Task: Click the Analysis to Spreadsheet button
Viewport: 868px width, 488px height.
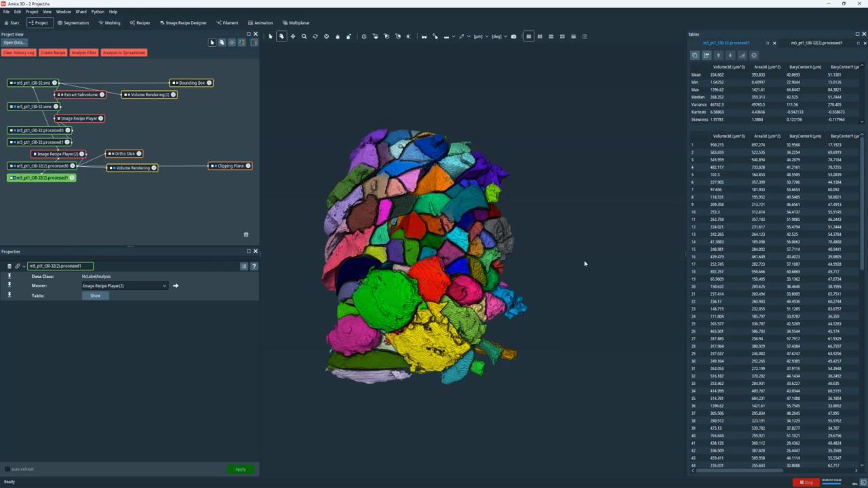Action: point(124,53)
